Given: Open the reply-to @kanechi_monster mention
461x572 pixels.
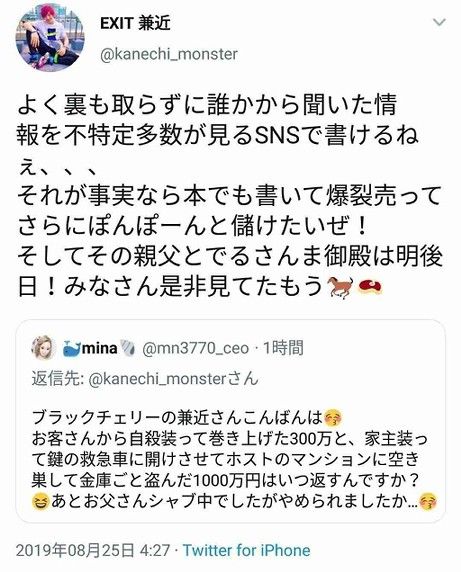Looking at the screenshot, I should 158,379.
